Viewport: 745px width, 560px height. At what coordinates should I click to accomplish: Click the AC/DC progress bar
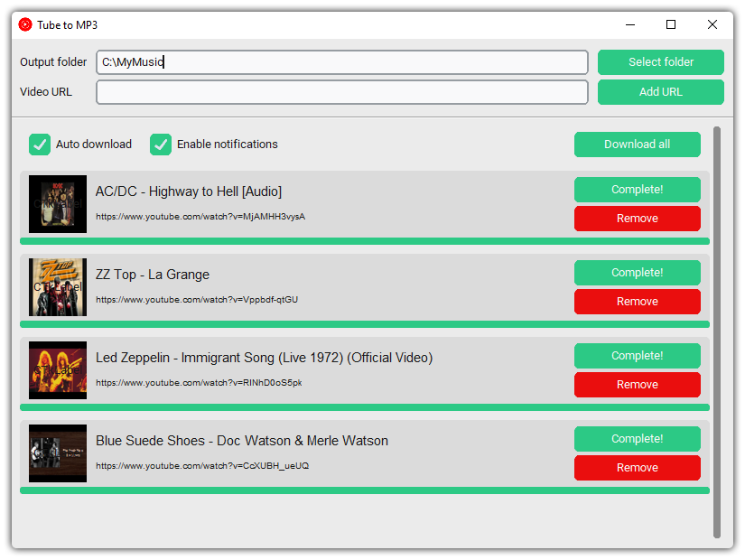365,241
